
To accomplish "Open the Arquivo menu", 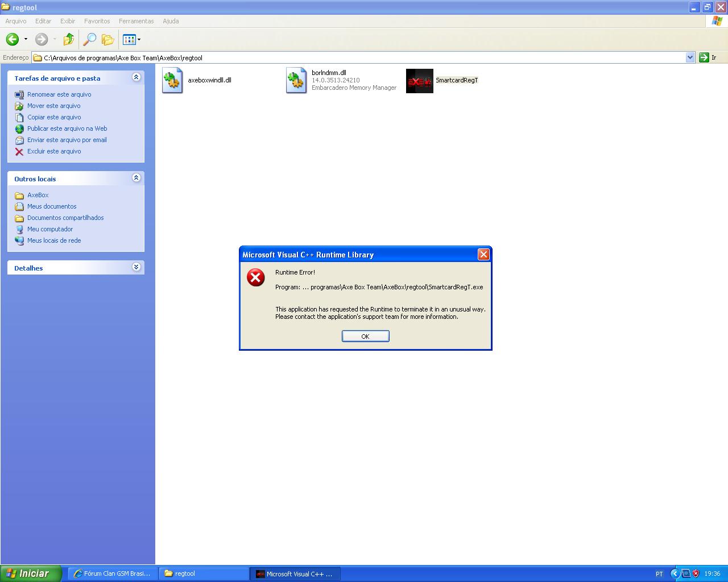I will click(16, 21).
